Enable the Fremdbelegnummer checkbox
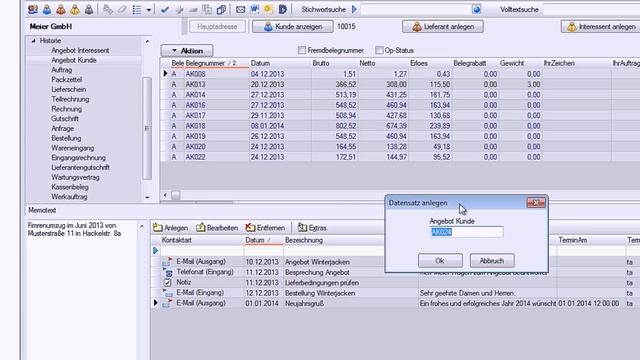 (x=302, y=50)
